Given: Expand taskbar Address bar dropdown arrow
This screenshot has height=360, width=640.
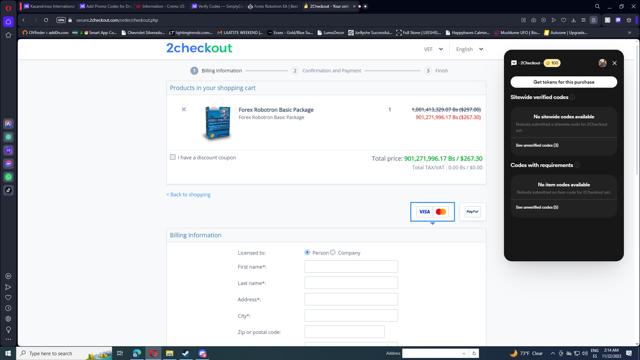Looking at the screenshot, I should click(x=464, y=353).
